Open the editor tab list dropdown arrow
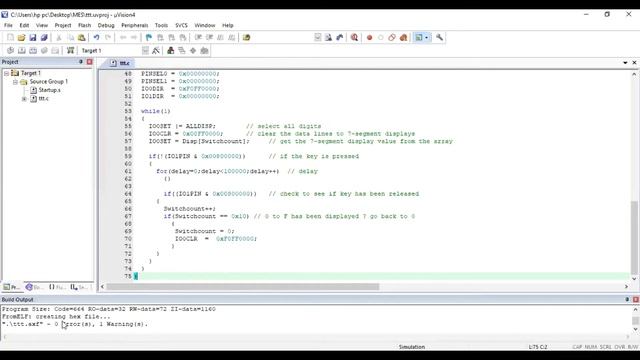This screenshot has height=360, width=640. click(625, 63)
